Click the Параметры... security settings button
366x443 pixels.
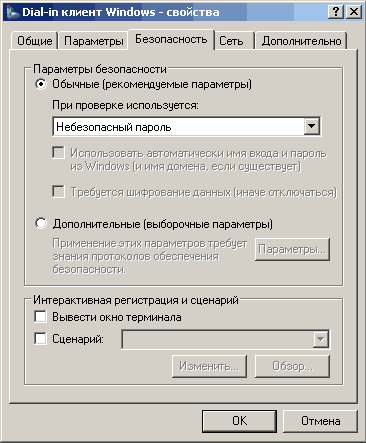[x=292, y=249]
